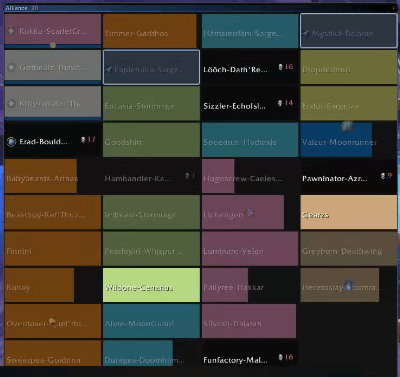Click the Alliance 38 header text
This screenshot has width=400, height=377.
pos(22,8)
